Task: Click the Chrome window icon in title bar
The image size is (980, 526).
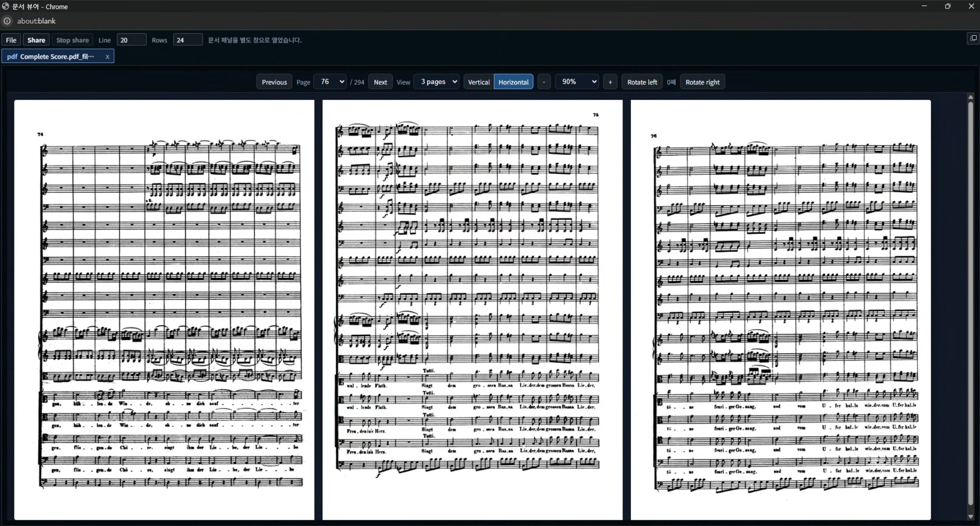Action: pos(6,6)
